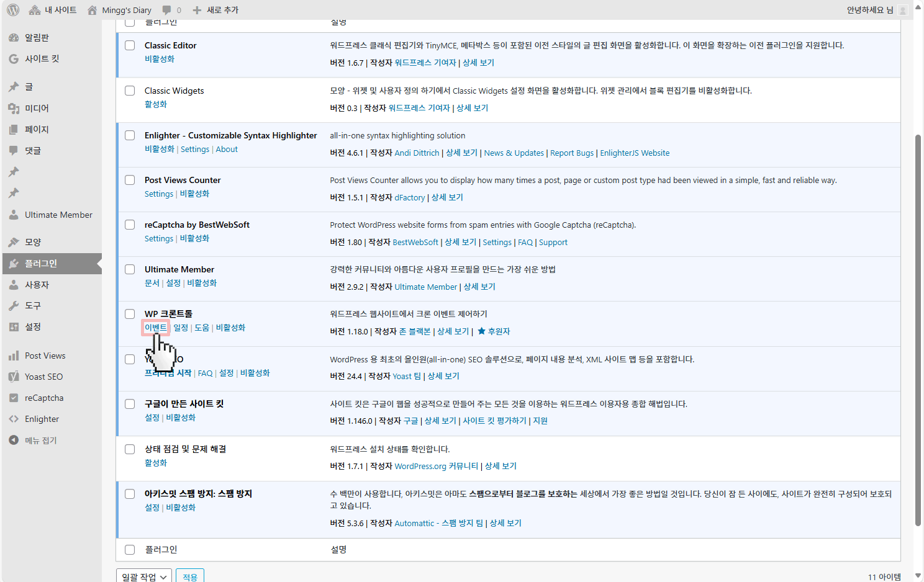Open the Yoast SEO FAQ link
Image resolution: width=924 pixels, height=582 pixels.
pos(205,373)
